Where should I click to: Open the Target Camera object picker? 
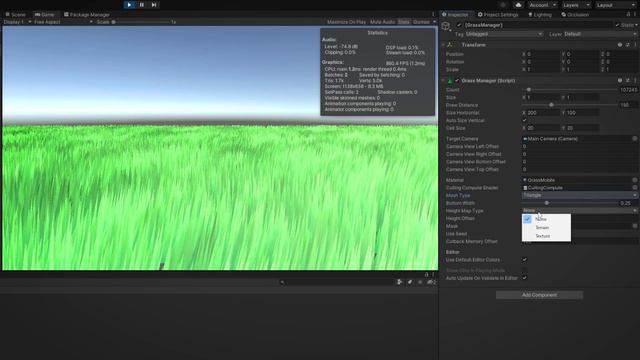635,139
